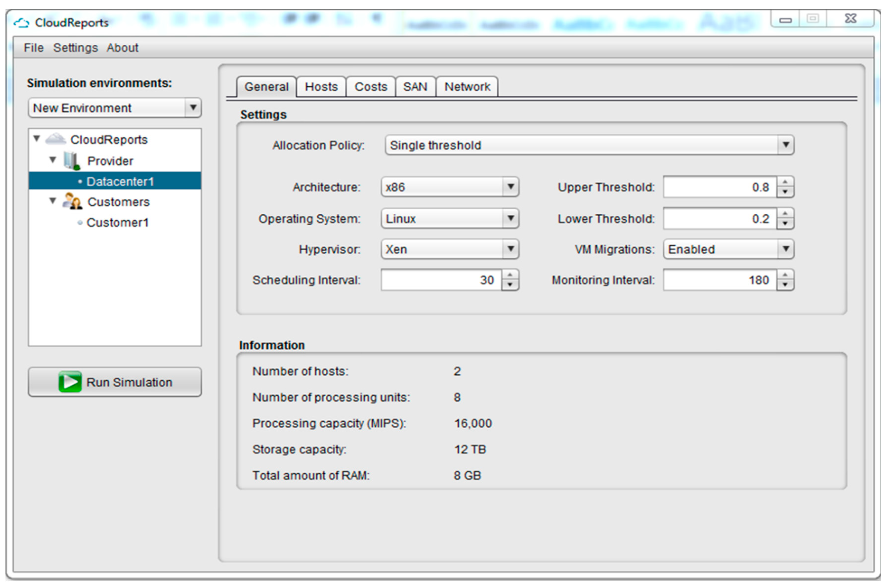Select Customer1 in the tree
The width and height of the screenshot is (885, 588).
pos(117,222)
